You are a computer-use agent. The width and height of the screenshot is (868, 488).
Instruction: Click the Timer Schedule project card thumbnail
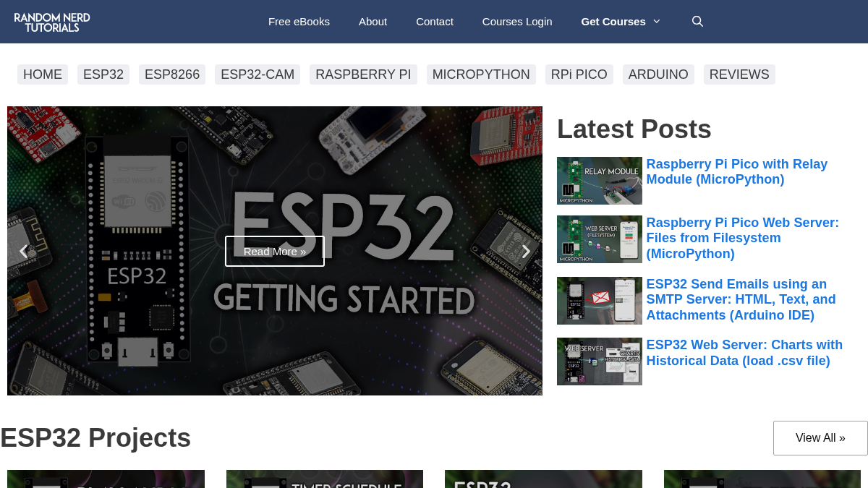[325, 479]
